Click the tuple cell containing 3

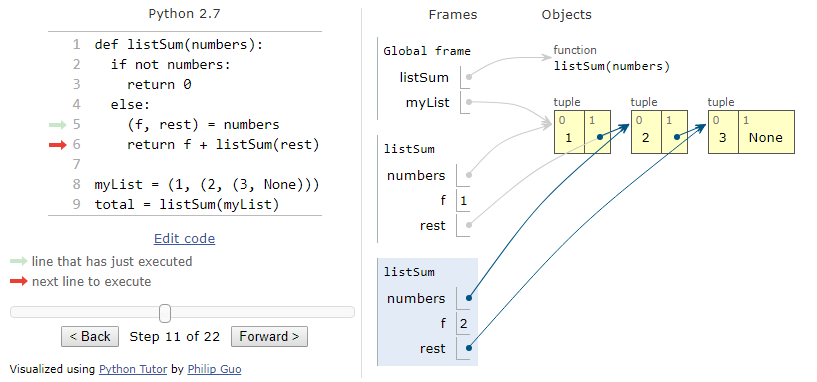[723, 132]
